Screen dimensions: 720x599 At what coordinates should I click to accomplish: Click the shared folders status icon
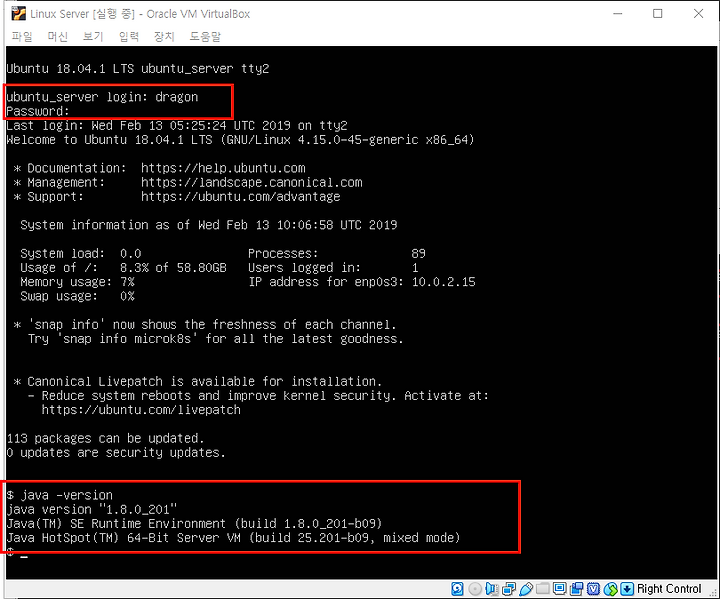pos(543,589)
